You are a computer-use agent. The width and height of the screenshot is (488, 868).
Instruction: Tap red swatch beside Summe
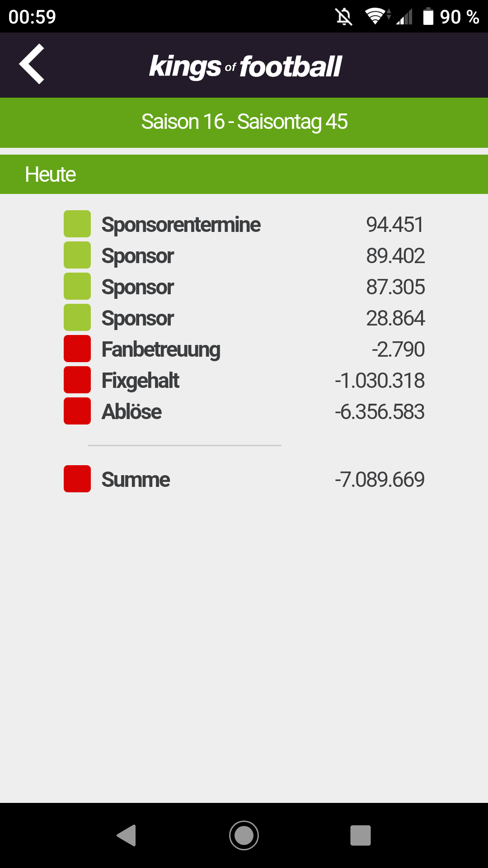pyautogui.click(x=77, y=479)
